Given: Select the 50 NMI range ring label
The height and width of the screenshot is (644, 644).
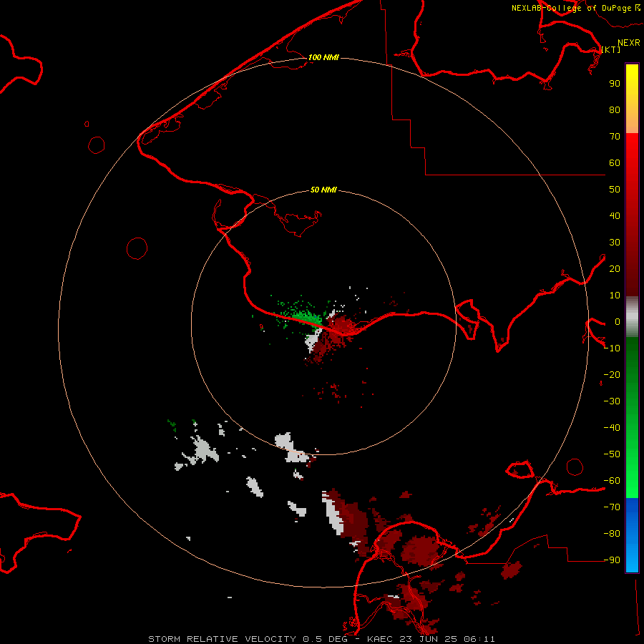Looking at the screenshot, I should point(323,190).
